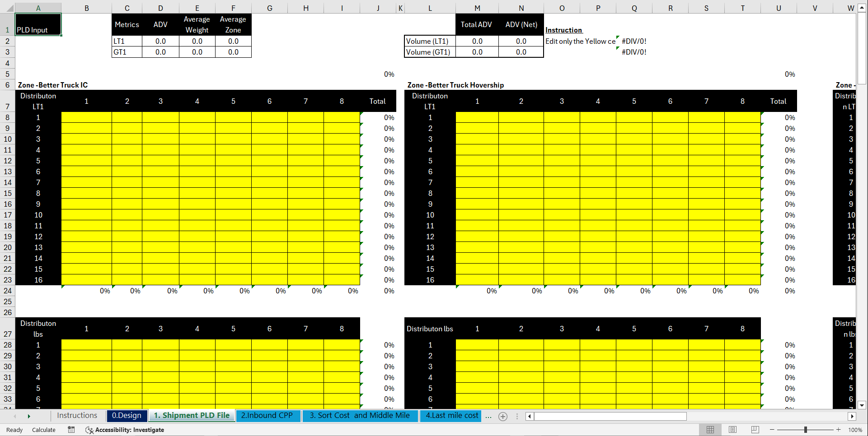The height and width of the screenshot is (436, 868).
Task: Add a new worksheet with the plus icon
Action: coord(503,416)
